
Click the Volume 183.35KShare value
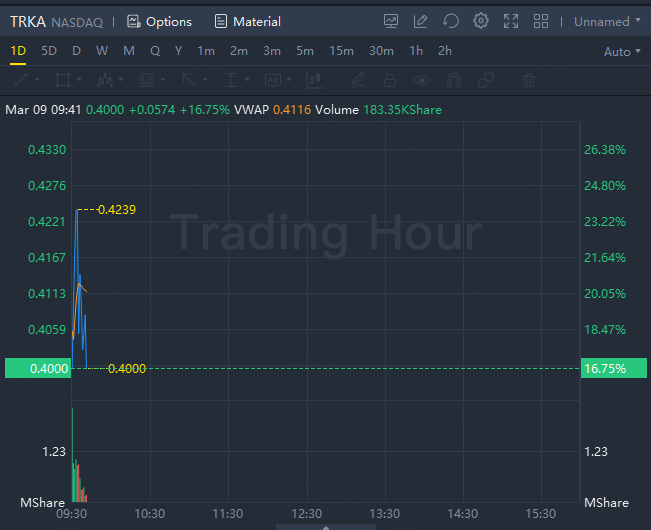402,110
